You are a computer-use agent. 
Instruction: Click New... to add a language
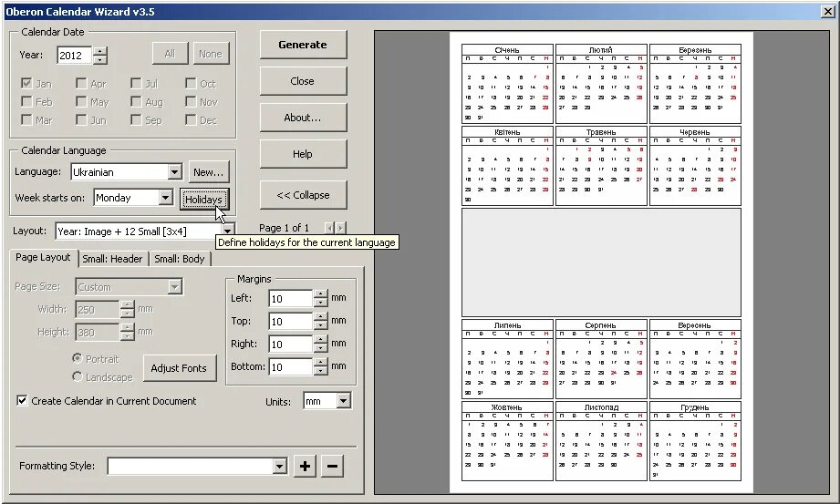point(208,172)
